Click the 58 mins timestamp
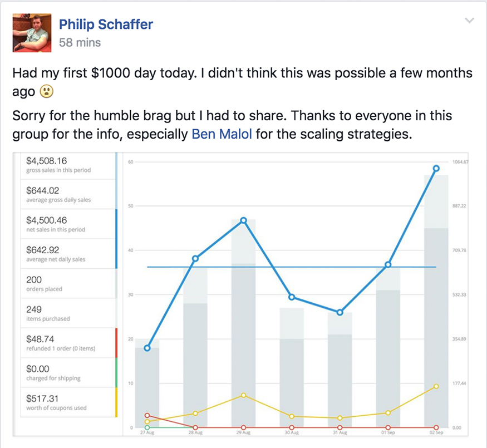The height and width of the screenshot is (448, 487). [80, 42]
